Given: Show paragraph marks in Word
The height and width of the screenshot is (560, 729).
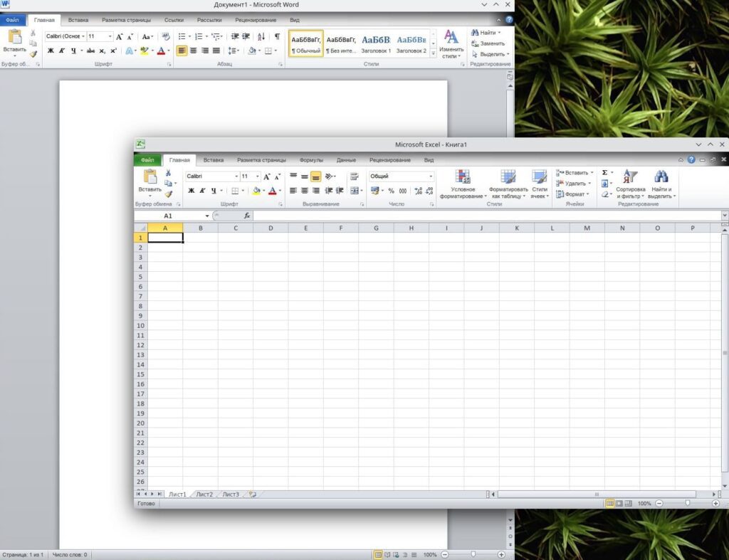Looking at the screenshot, I should point(277,36).
